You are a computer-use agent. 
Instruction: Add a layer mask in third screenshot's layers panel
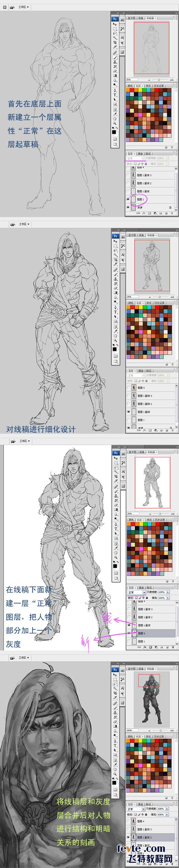point(151,647)
